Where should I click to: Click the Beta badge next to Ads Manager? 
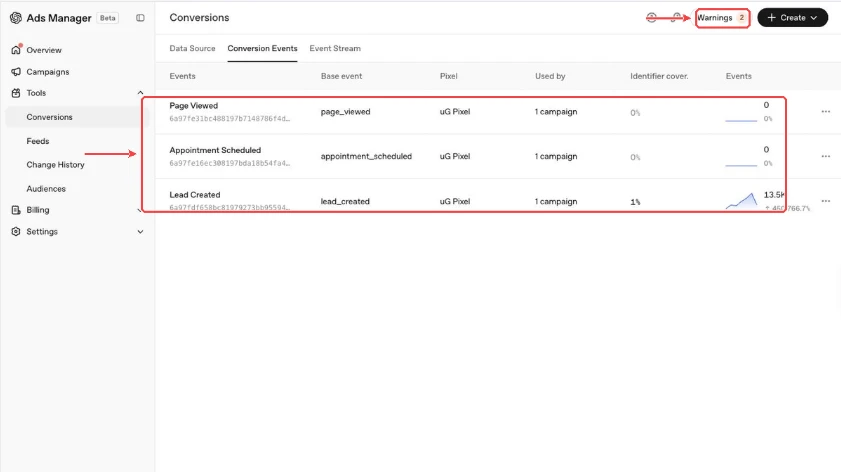point(107,18)
